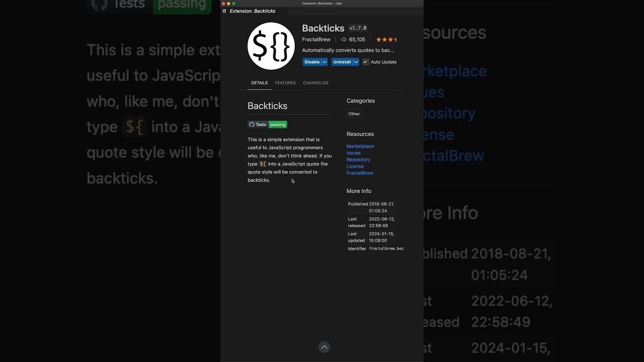
Task: Open the FractalBrew link under Resources
Action: 360,173
